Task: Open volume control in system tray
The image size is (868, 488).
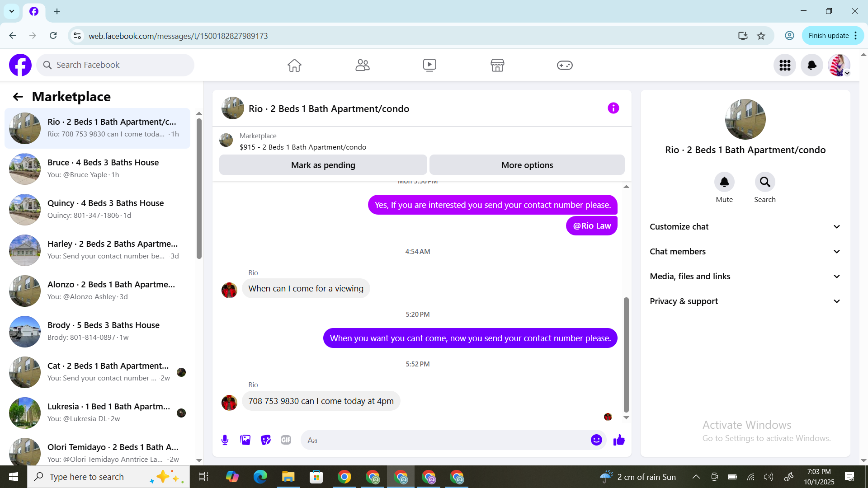Action: tap(768, 477)
